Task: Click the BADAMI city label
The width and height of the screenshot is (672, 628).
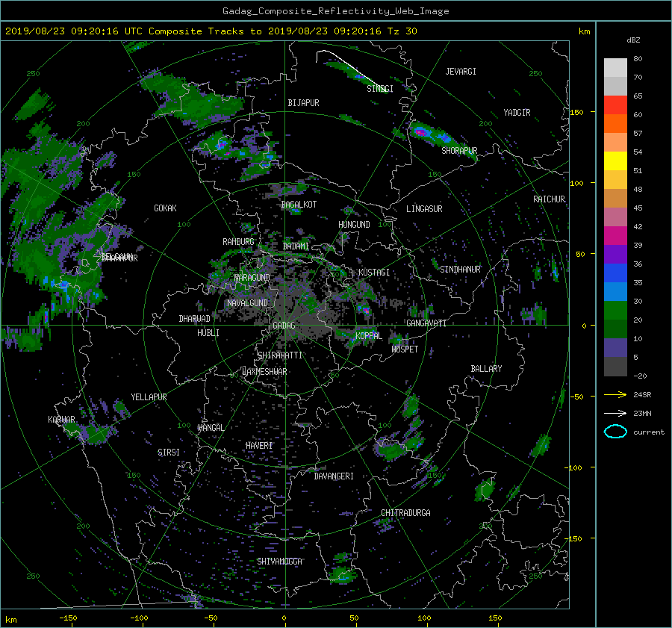Action: click(x=296, y=246)
